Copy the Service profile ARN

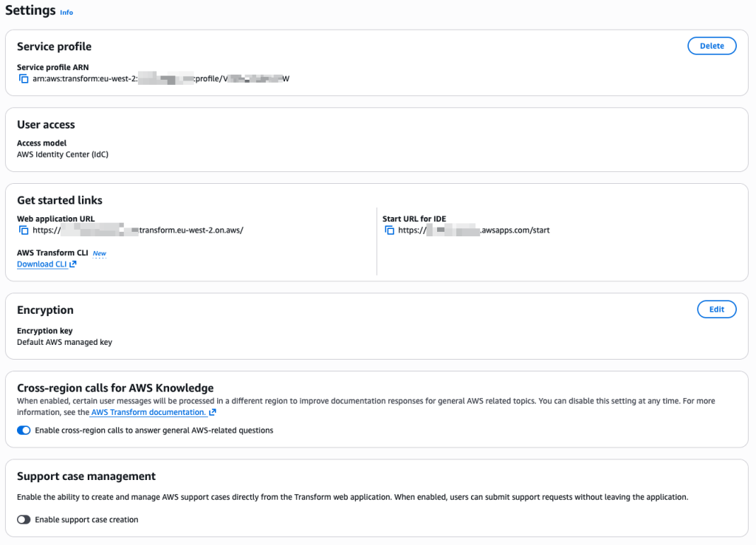[24, 78]
